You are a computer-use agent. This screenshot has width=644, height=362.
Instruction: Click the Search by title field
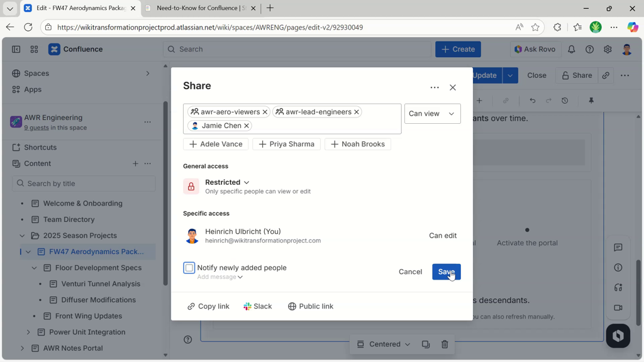point(84,184)
